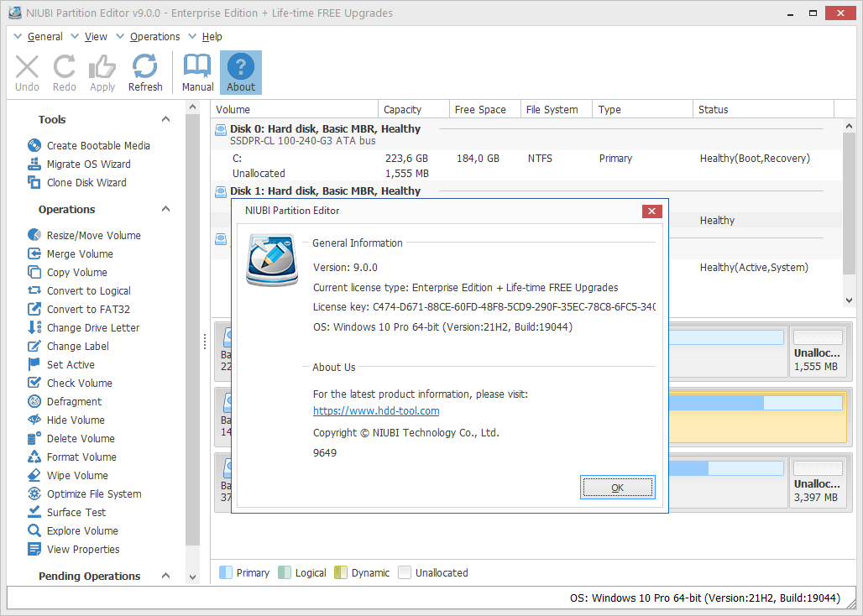Select Unalloc 1,555 MB disk map block

point(819,352)
